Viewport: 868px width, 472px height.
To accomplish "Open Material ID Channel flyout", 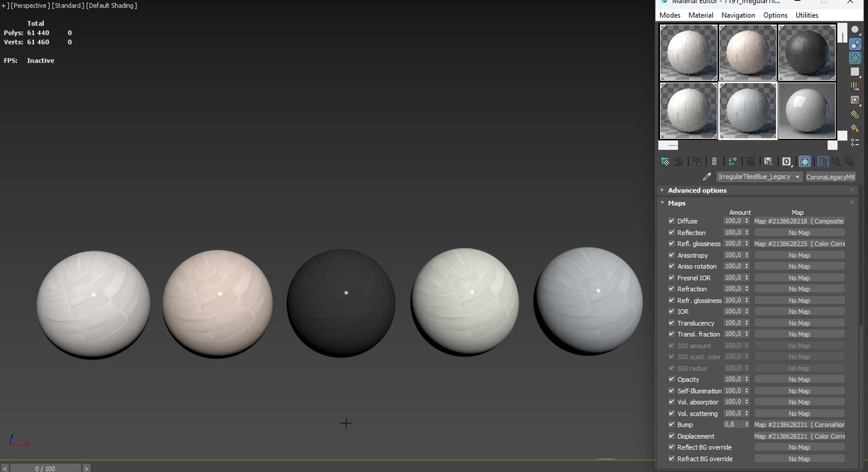I will [x=787, y=161].
